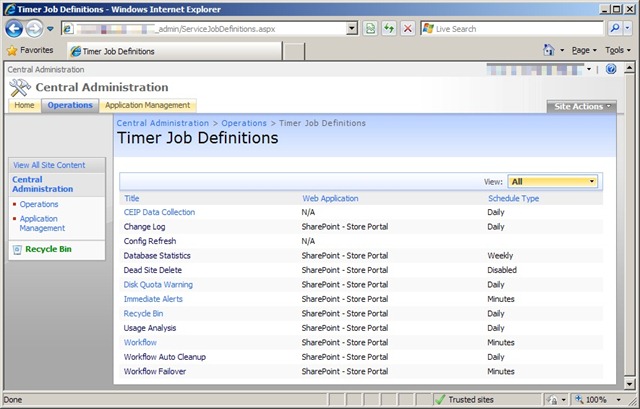Open the Usage Analysis job
This screenshot has width=640, height=409.
(x=150, y=328)
